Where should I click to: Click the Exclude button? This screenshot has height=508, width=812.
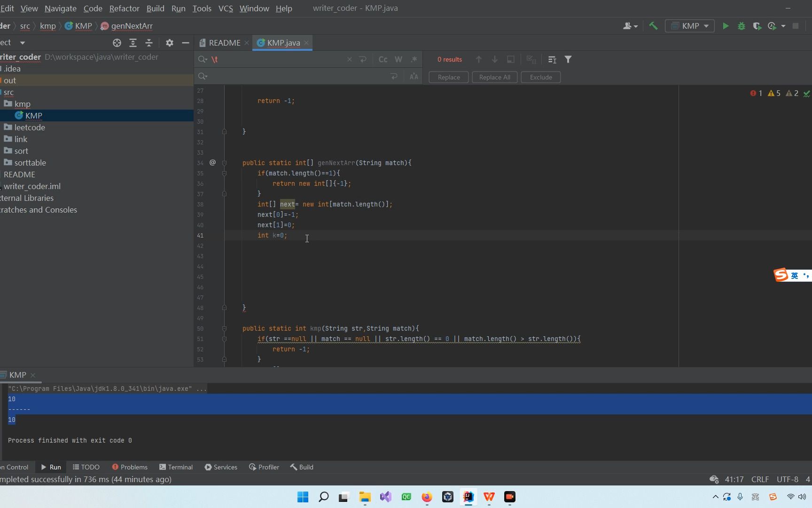540,77
